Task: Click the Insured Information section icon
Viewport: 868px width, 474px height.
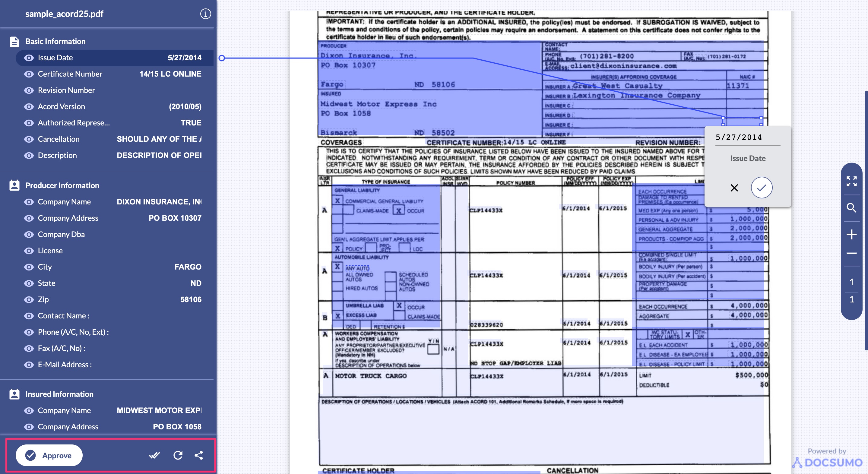Action: tap(14, 394)
